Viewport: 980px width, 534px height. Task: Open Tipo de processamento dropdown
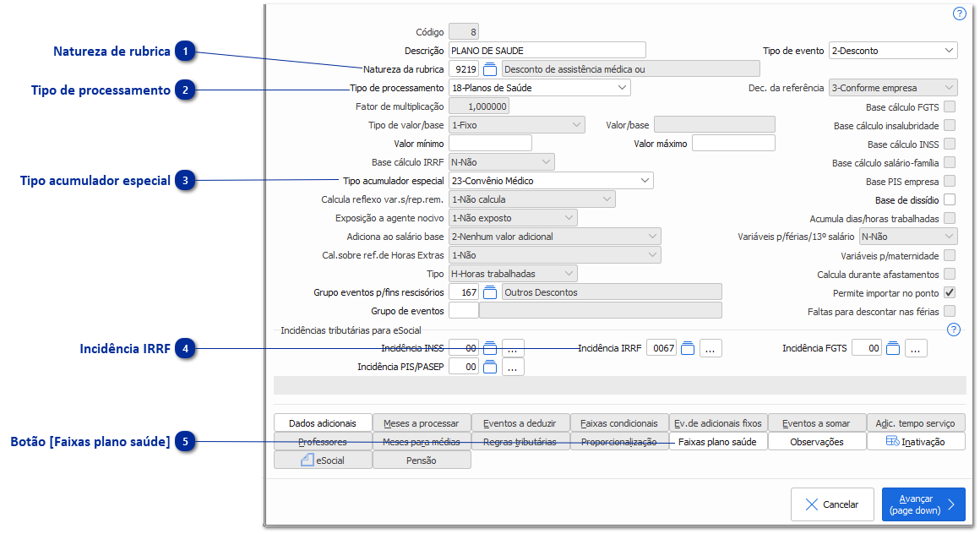(x=539, y=88)
